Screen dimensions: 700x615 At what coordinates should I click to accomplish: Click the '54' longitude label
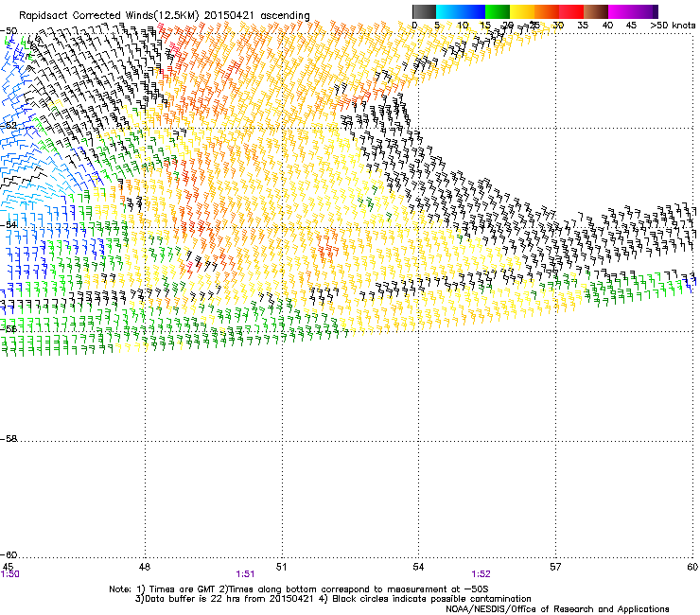click(418, 567)
